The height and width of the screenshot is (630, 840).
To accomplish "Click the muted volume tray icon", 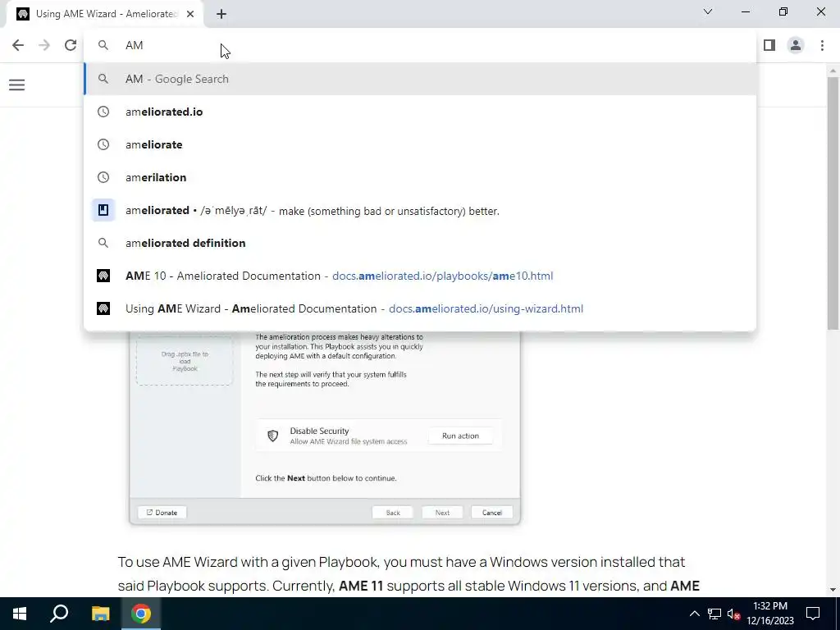I will (734, 614).
